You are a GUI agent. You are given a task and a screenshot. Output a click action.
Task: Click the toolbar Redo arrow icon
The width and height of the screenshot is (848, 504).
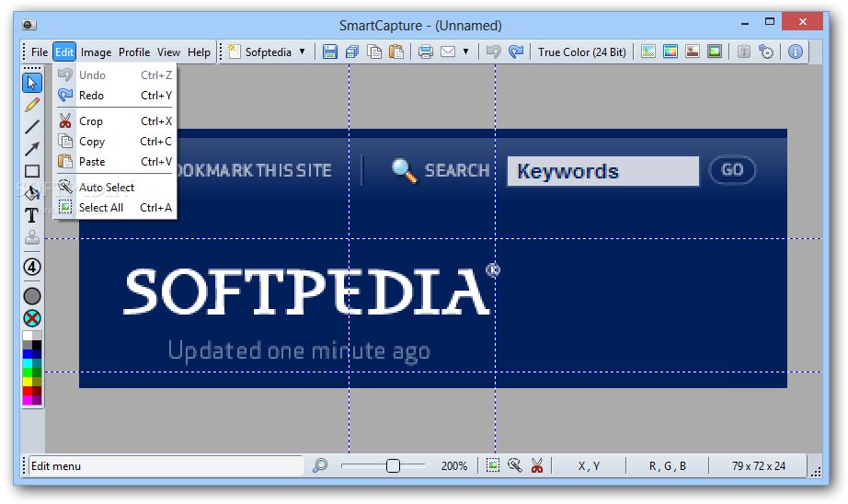coord(516,52)
